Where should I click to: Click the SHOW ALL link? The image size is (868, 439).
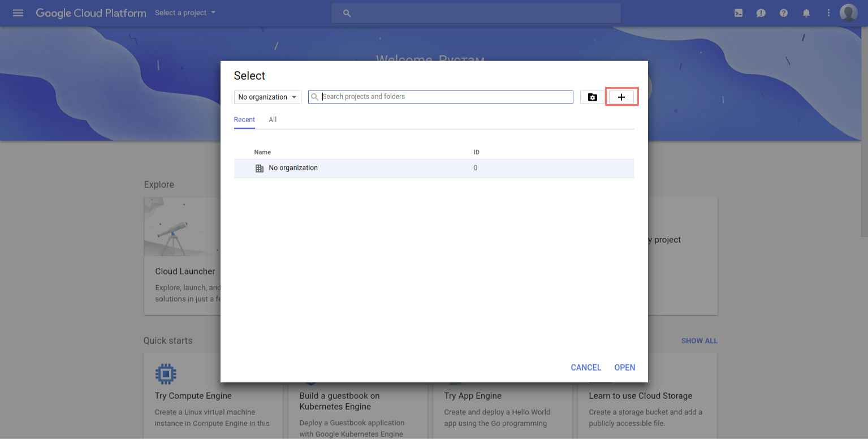tap(699, 341)
